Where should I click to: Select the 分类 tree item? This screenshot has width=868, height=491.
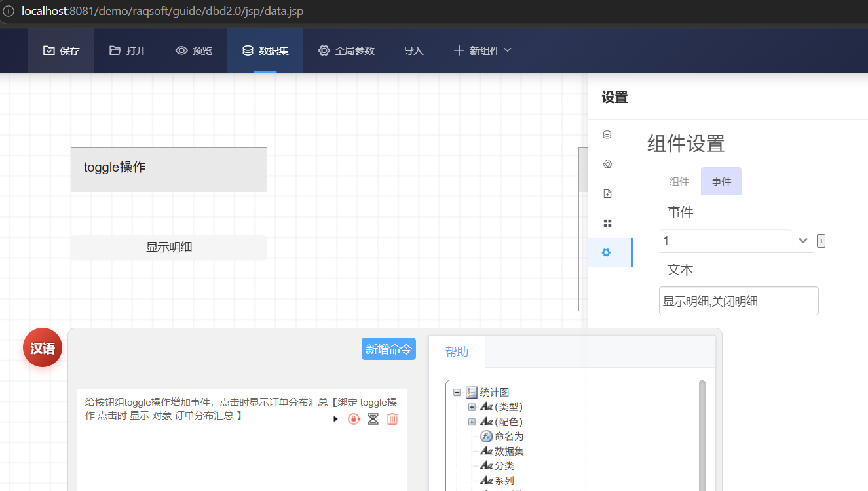pyautogui.click(x=504, y=465)
